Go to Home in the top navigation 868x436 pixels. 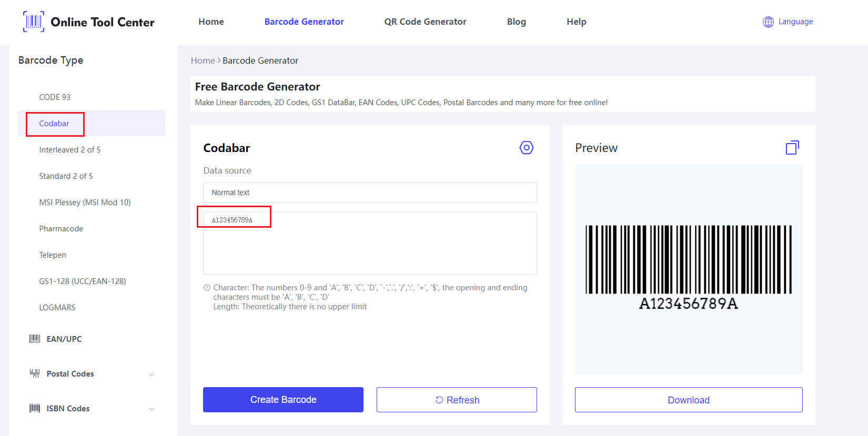coord(211,22)
